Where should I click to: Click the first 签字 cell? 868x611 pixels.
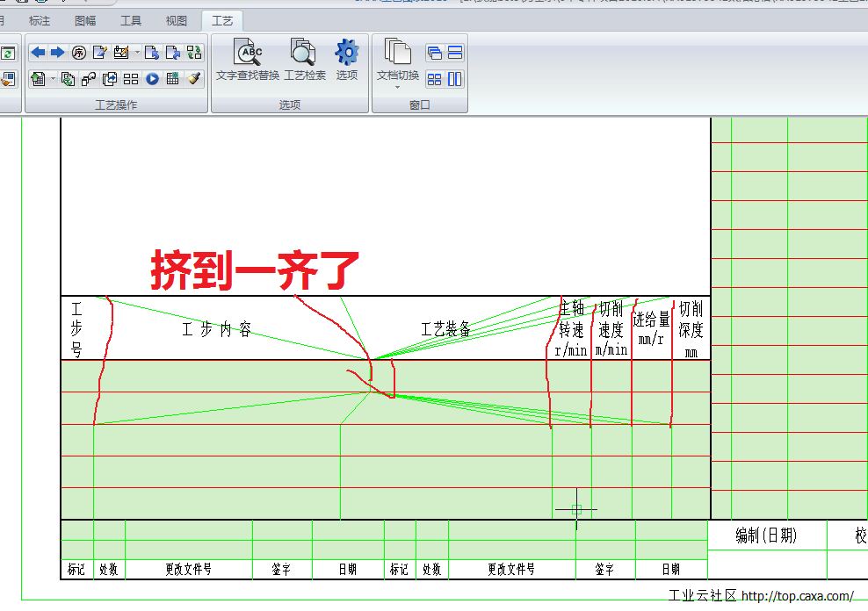281,569
